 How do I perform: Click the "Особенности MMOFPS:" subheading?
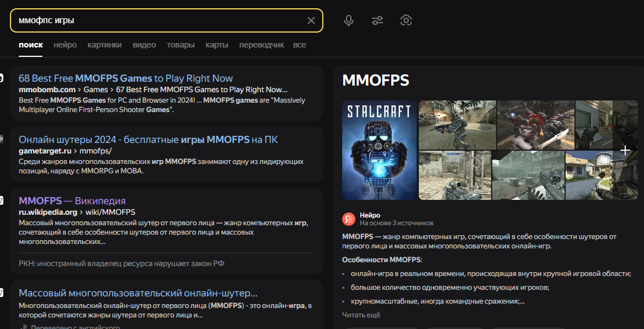(x=382, y=259)
